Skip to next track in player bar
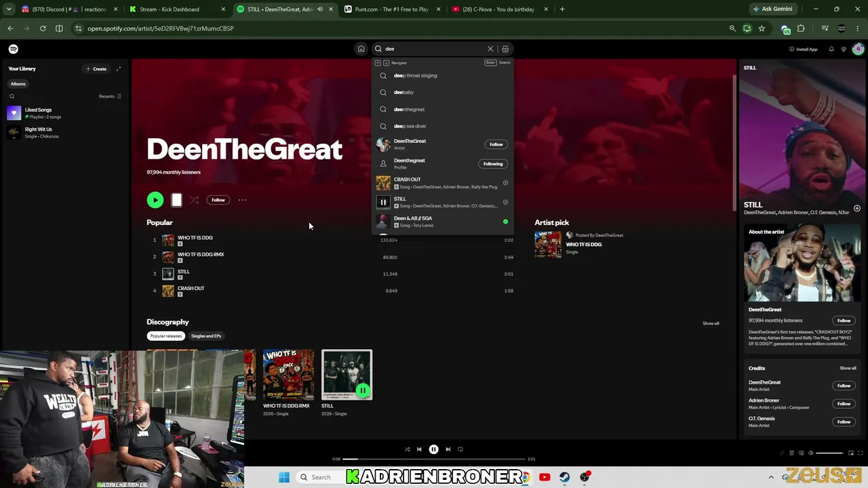This screenshot has width=868, height=488. (448, 449)
